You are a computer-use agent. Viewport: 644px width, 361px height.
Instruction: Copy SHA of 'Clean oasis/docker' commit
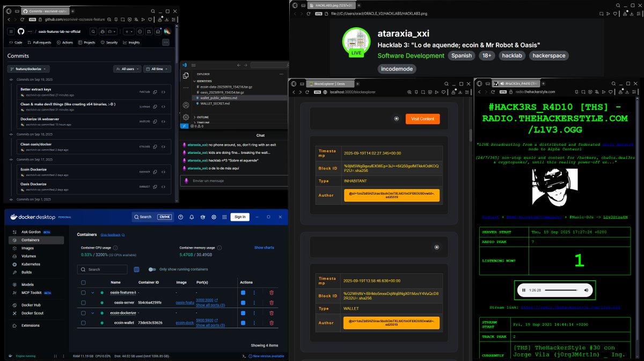tap(155, 146)
